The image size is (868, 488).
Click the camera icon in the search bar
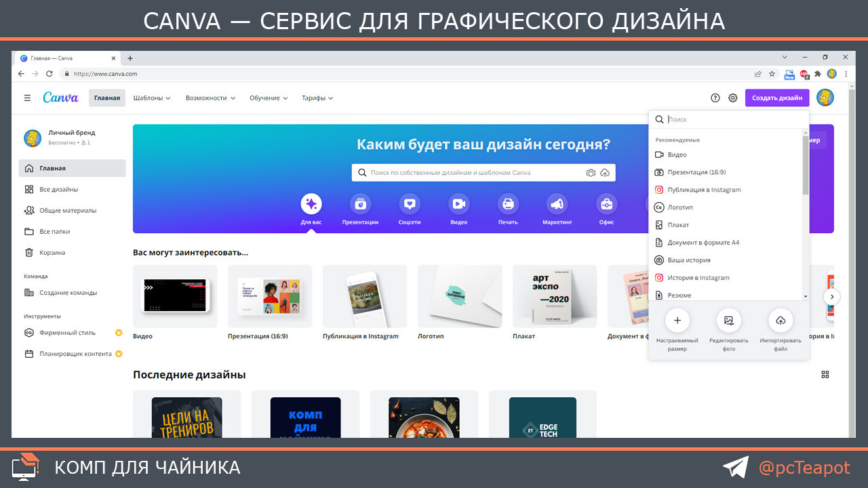[x=591, y=173]
